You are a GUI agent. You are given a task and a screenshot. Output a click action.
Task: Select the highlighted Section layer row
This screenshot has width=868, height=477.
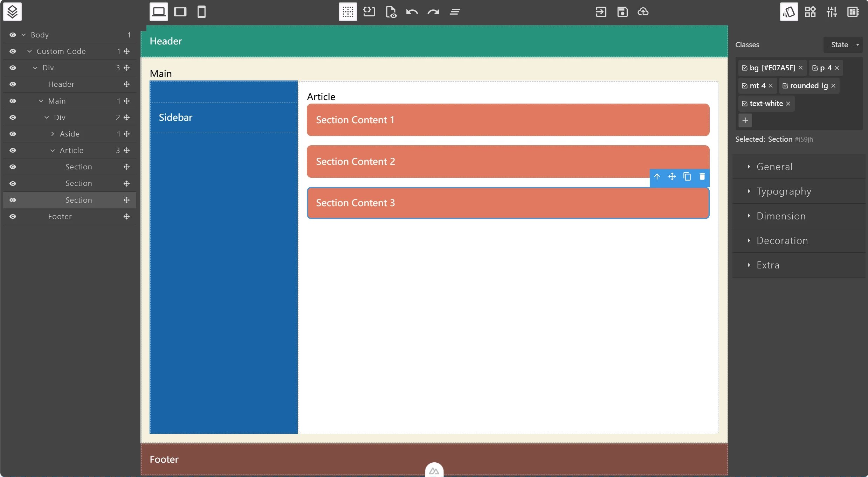coord(70,200)
